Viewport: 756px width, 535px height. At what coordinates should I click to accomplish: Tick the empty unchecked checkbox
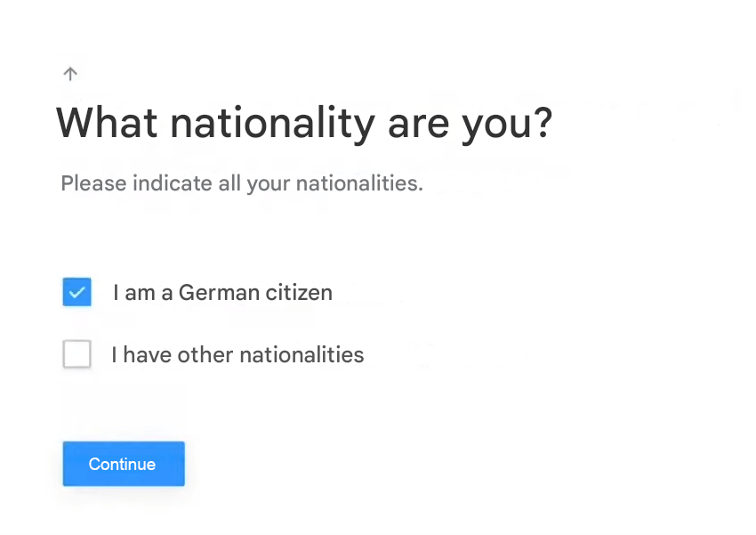(77, 355)
